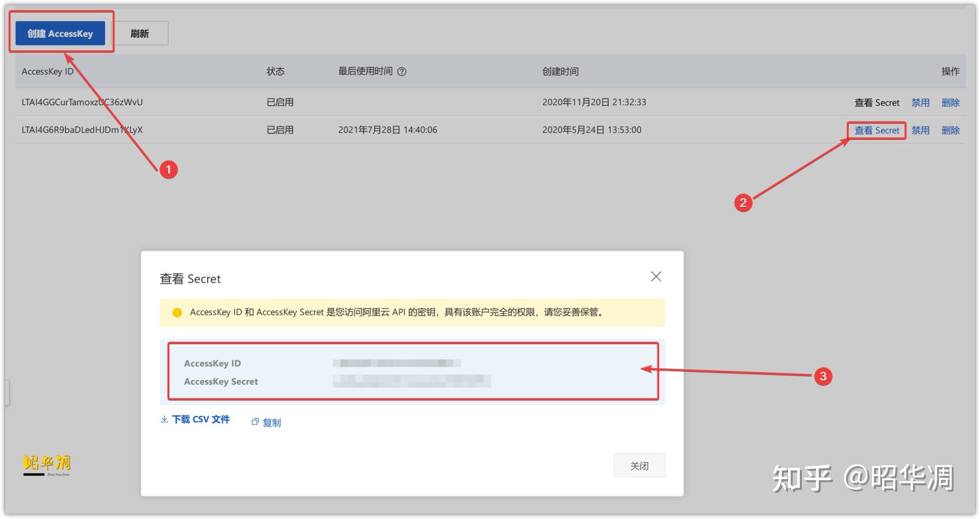Click 下载 CSV 文件 to download credentials
This screenshot has height=519, width=980.
coord(201,419)
